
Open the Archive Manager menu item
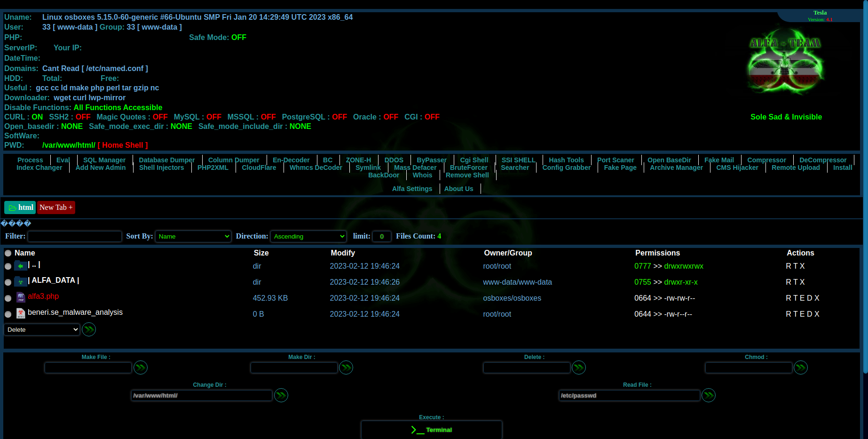tap(676, 168)
